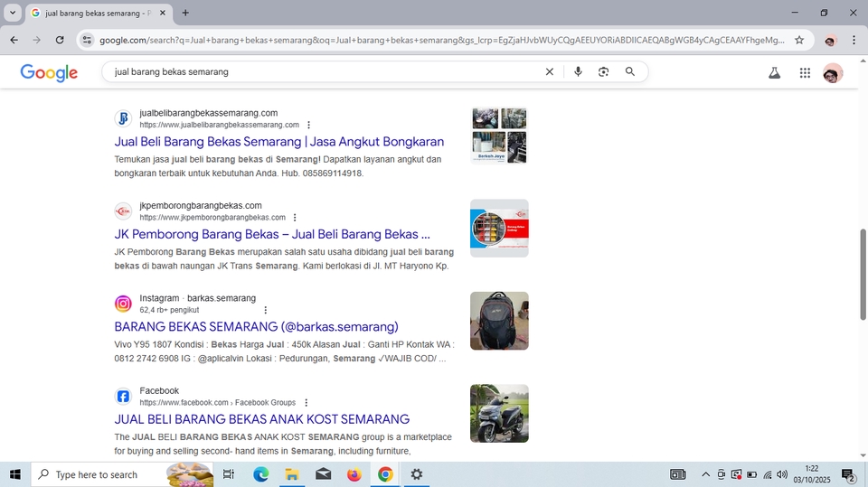Launch Firefox from taskbar
The height and width of the screenshot is (487, 868).
(354, 474)
